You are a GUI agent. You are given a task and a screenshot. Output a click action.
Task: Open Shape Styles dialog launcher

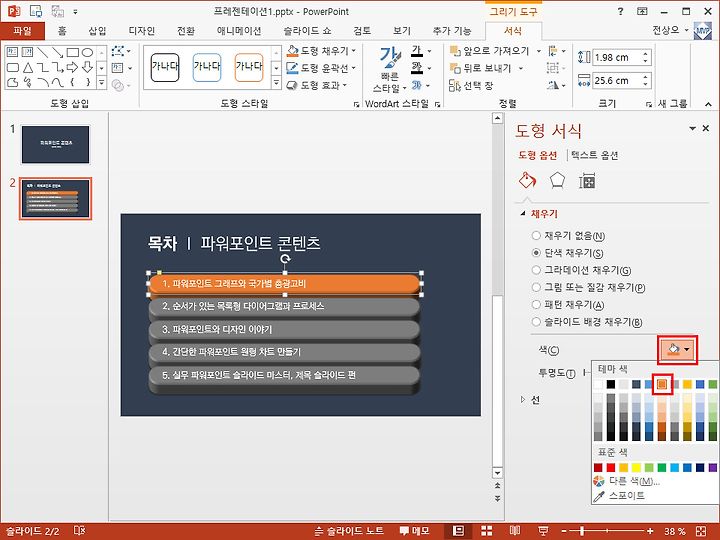(x=356, y=104)
